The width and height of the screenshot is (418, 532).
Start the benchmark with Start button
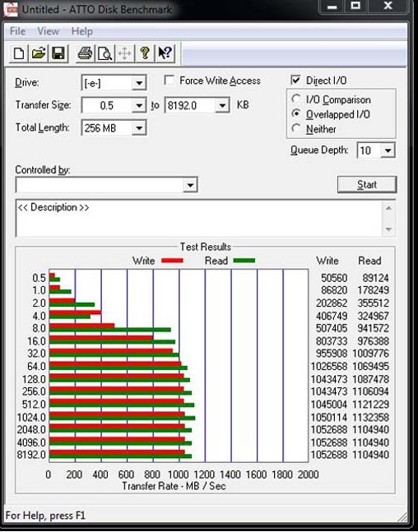point(367,184)
